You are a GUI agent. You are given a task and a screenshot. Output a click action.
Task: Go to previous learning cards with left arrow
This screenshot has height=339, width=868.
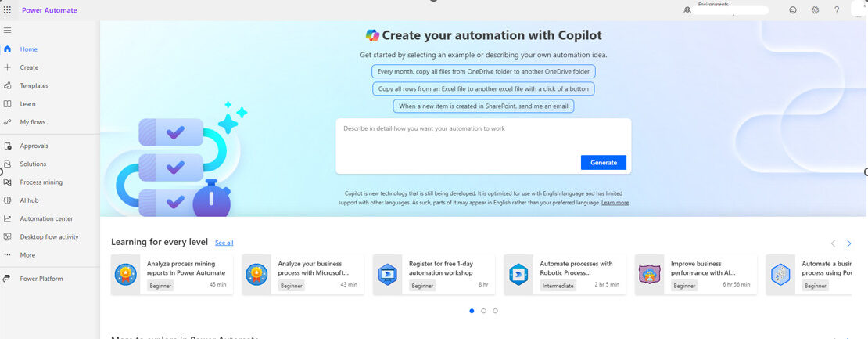(833, 243)
